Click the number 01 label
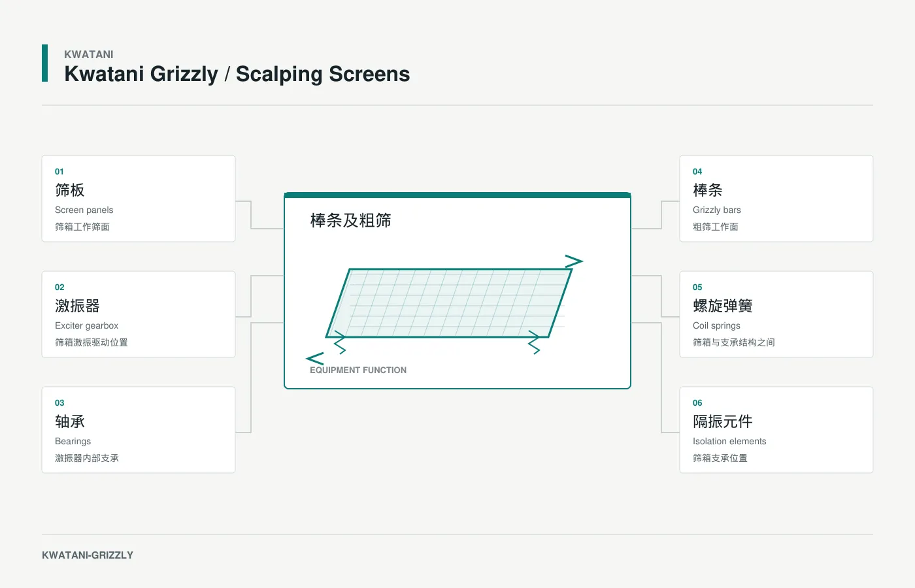915x588 pixels. [x=59, y=172]
